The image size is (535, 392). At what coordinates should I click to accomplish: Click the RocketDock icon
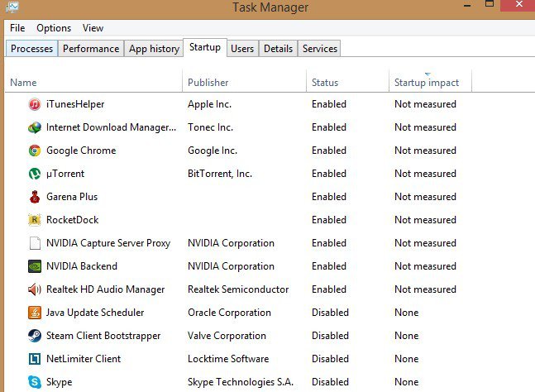(35, 220)
